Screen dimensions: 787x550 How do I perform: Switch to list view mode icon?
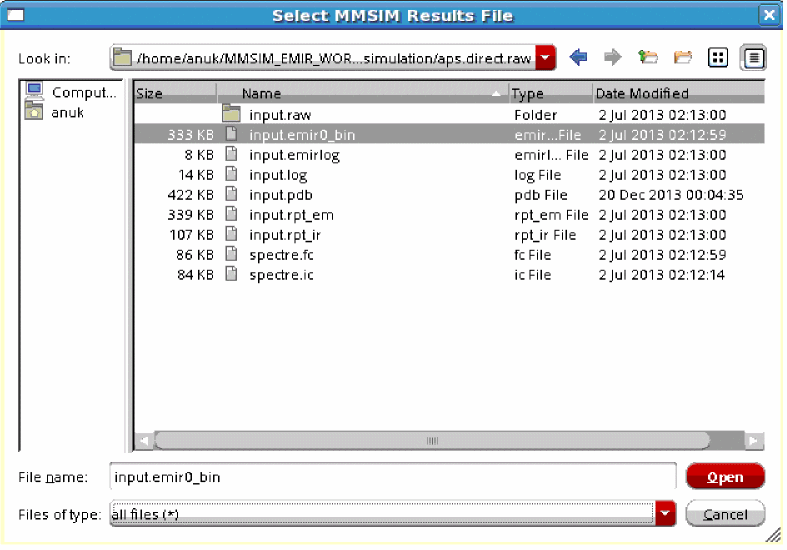point(718,58)
